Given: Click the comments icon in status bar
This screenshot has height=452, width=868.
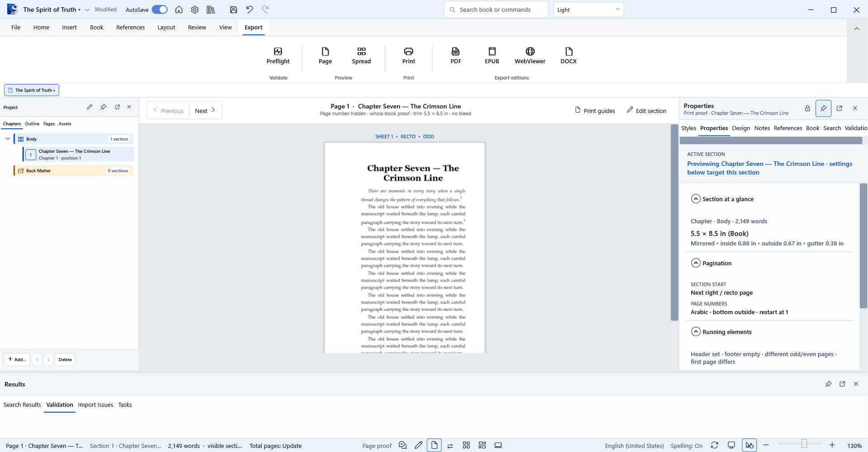Looking at the screenshot, I should (x=403, y=445).
